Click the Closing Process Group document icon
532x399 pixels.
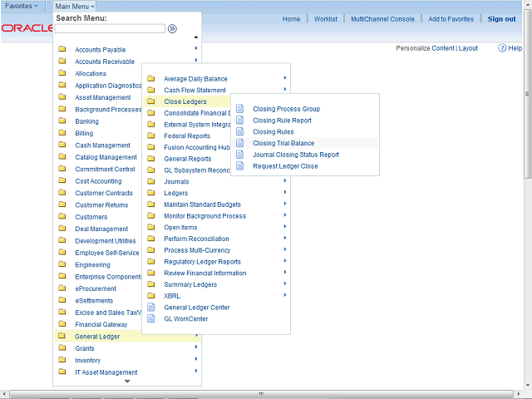pyautogui.click(x=240, y=109)
